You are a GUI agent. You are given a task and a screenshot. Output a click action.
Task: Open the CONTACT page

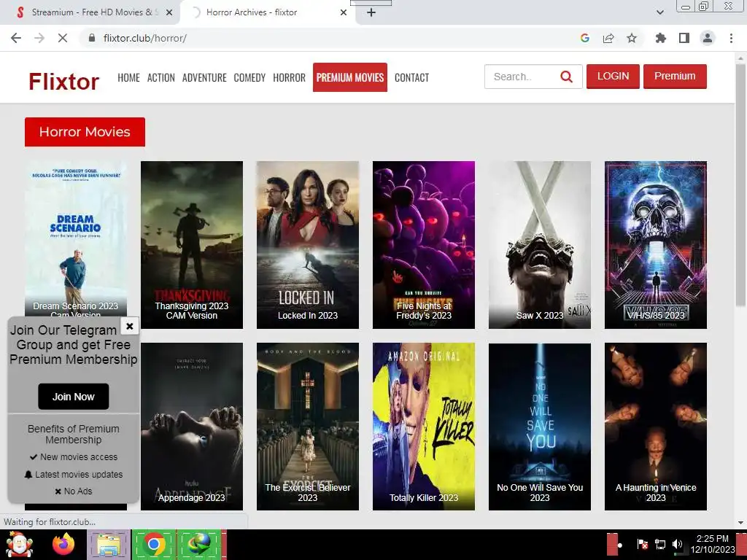pos(411,77)
